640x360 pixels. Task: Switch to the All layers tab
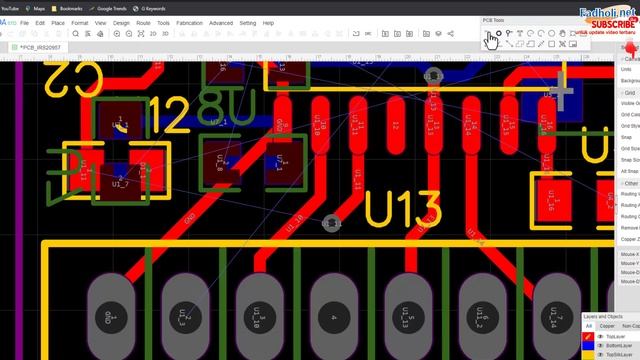tap(589, 326)
